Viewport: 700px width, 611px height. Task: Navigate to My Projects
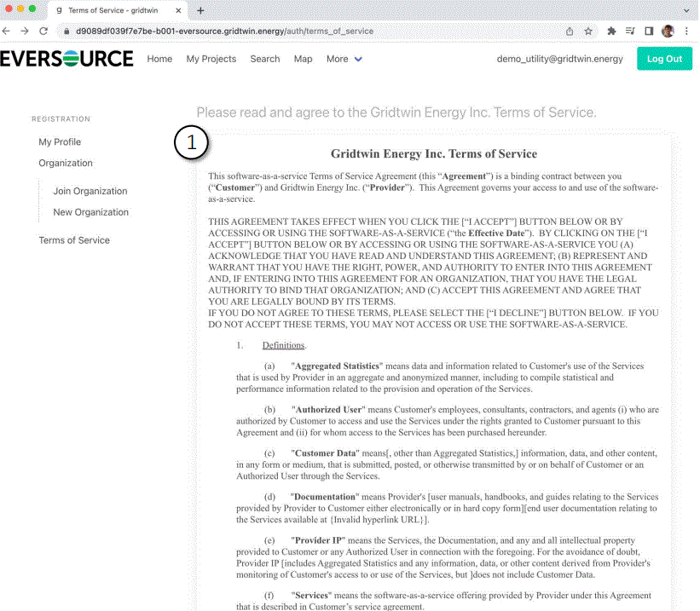(x=211, y=59)
